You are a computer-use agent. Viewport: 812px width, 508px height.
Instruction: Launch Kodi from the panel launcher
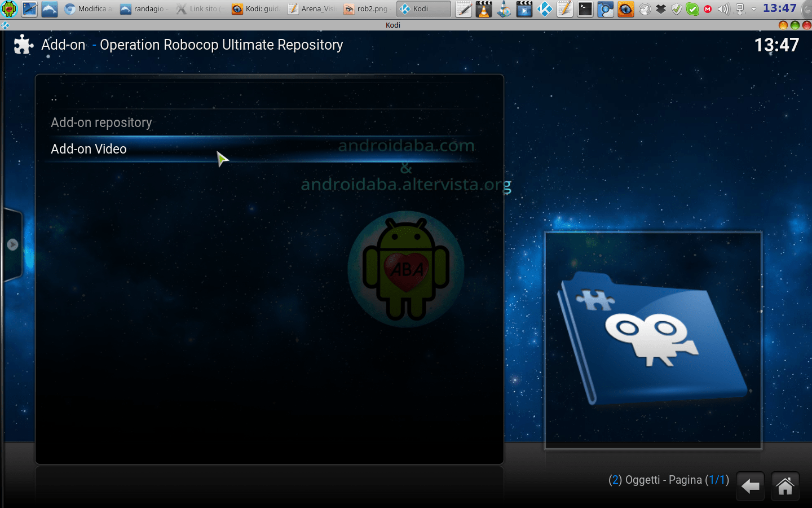pyautogui.click(x=545, y=9)
